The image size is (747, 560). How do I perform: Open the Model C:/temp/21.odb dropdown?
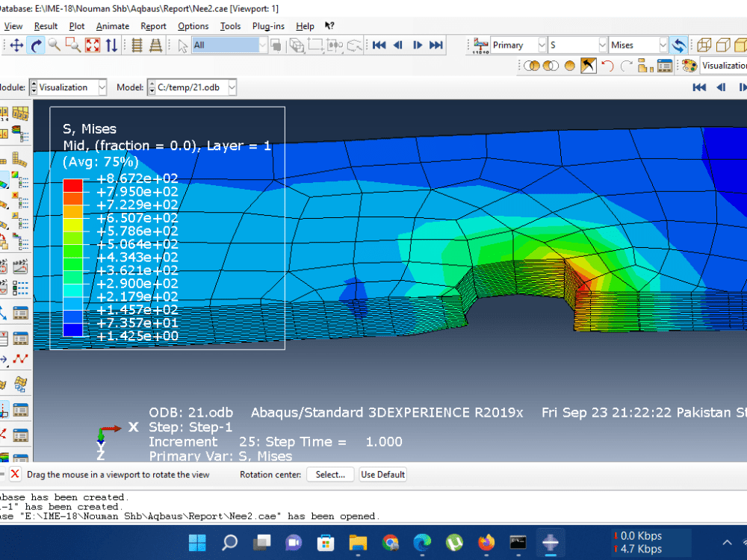pyautogui.click(x=192, y=87)
